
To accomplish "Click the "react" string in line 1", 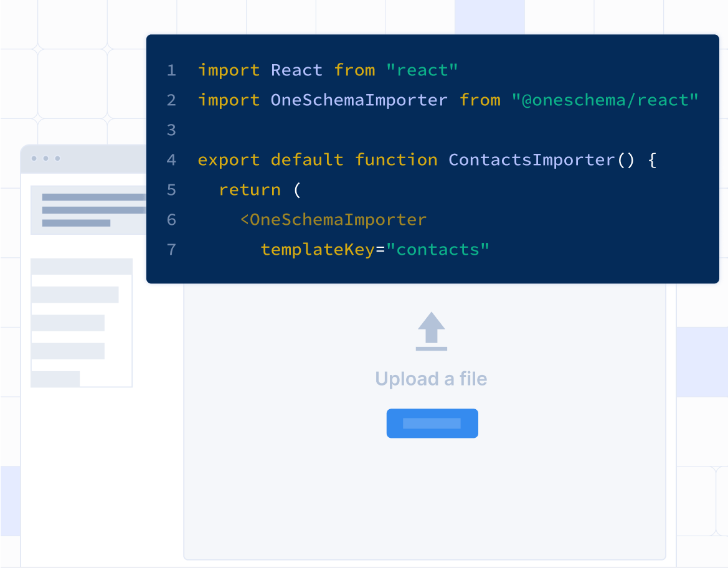I will tap(422, 70).
